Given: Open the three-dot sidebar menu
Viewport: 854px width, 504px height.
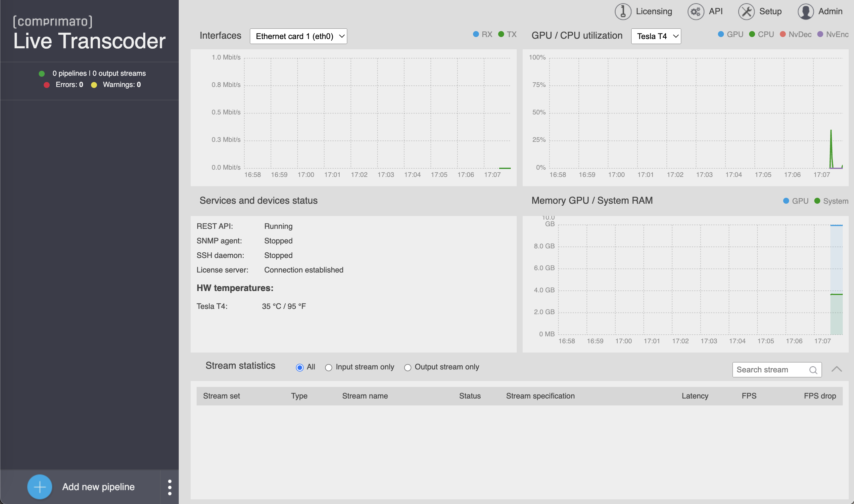Looking at the screenshot, I should 169,487.
